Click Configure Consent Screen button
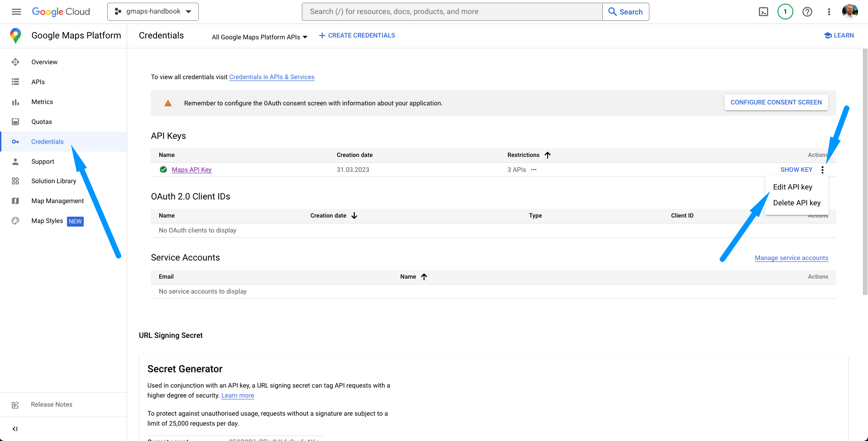The image size is (868, 441). click(x=776, y=102)
